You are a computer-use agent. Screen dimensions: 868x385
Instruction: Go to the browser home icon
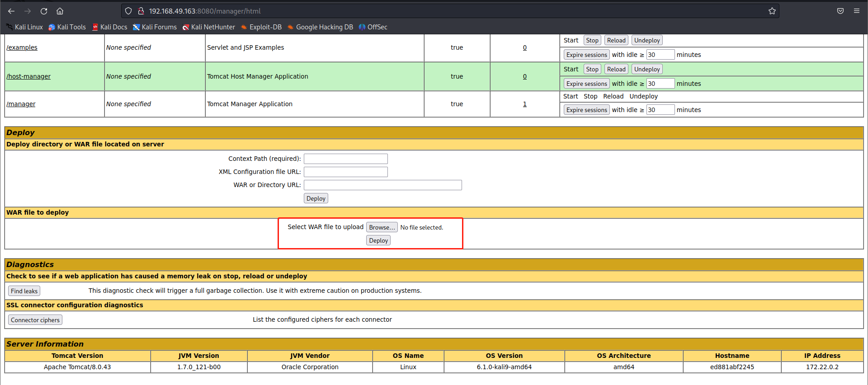tap(60, 11)
